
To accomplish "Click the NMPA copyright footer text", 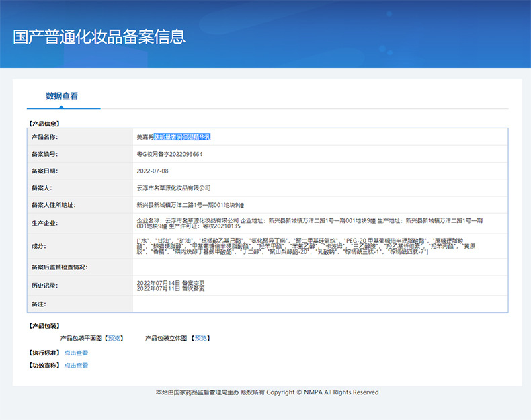I will tap(268, 392).
